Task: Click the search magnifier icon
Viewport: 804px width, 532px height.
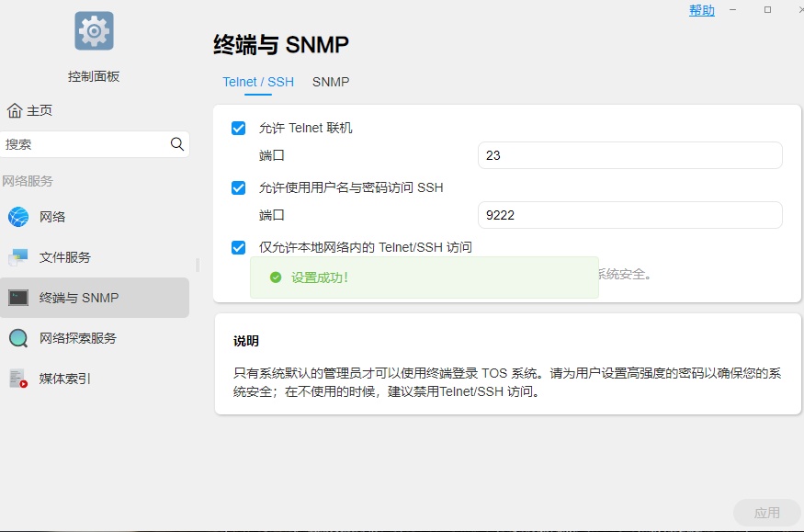Action: pyautogui.click(x=177, y=144)
